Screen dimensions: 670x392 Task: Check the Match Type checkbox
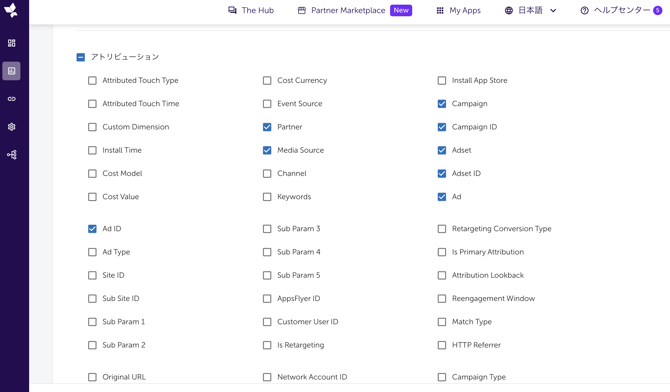[x=442, y=322]
